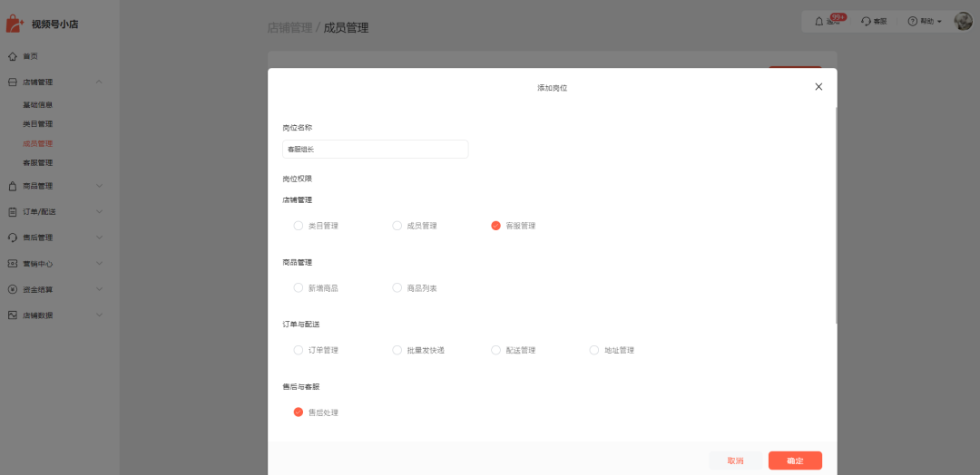The width and height of the screenshot is (980, 475).
Task: Check the 商品列表 permission checkbox
Action: tap(397, 287)
